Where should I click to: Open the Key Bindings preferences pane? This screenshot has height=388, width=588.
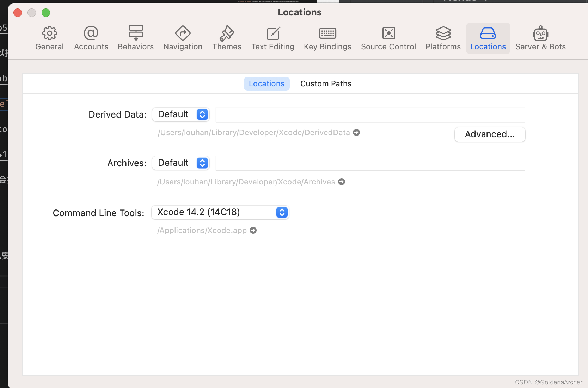327,38
